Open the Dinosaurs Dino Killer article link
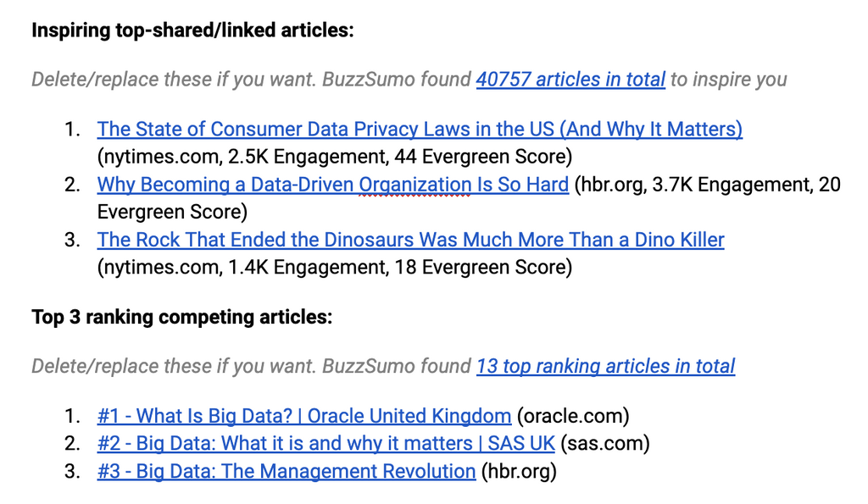868x504 pixels. 410,240
